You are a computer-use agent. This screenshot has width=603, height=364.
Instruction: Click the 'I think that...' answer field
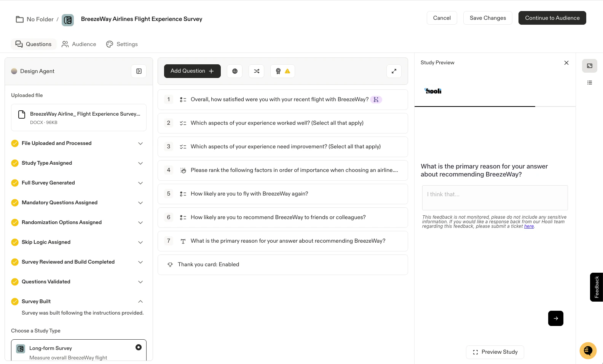(495, 198)
